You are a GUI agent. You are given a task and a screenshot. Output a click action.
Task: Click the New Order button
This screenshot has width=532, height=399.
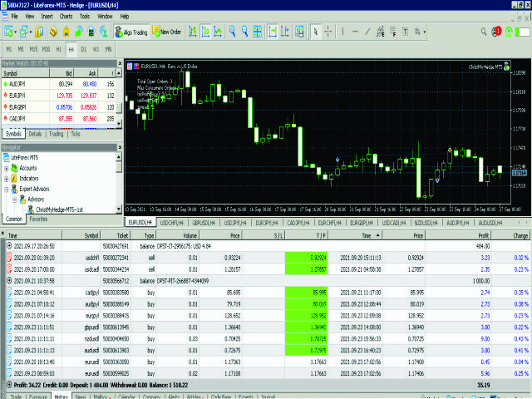tap(166, 32)
